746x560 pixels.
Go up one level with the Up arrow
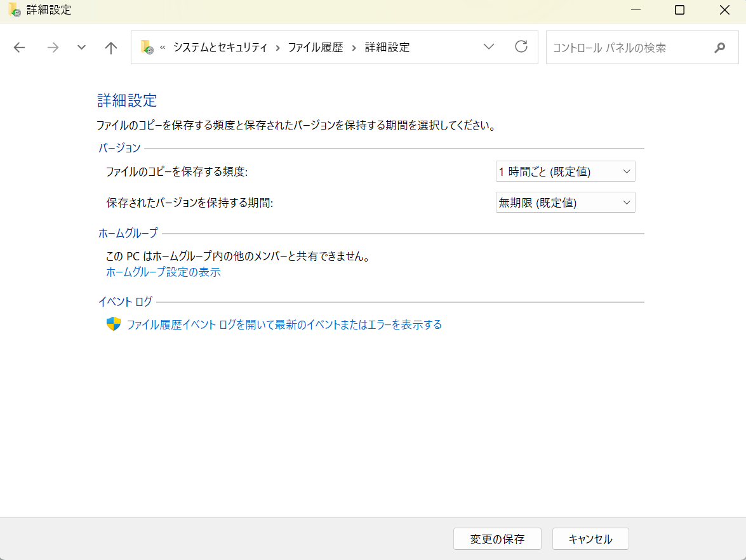coord(111,48)
